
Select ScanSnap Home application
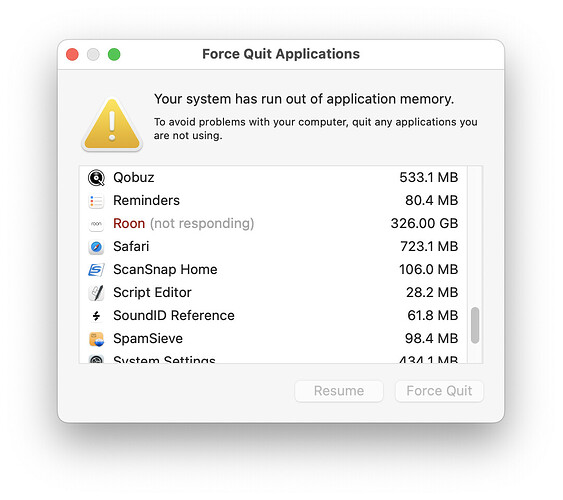(x=273, y=270)
